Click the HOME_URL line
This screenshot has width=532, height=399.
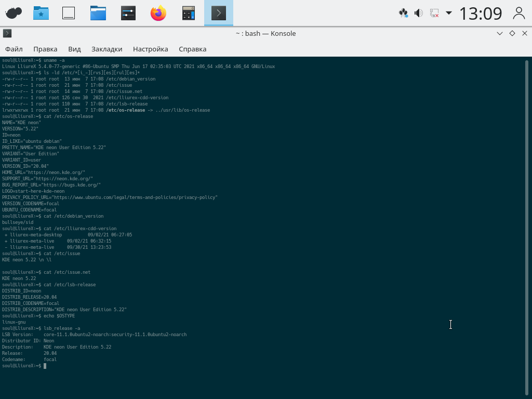point(44,172)
